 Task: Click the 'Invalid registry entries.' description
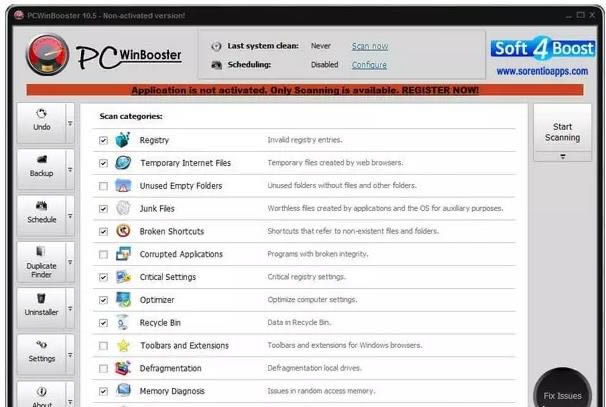coord(305,140)
